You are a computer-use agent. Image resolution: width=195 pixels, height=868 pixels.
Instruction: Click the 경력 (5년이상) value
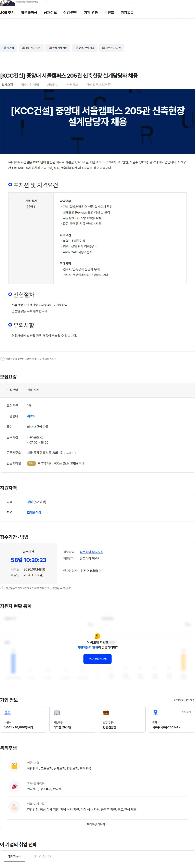pyautogui.click(x=36, y=502)
